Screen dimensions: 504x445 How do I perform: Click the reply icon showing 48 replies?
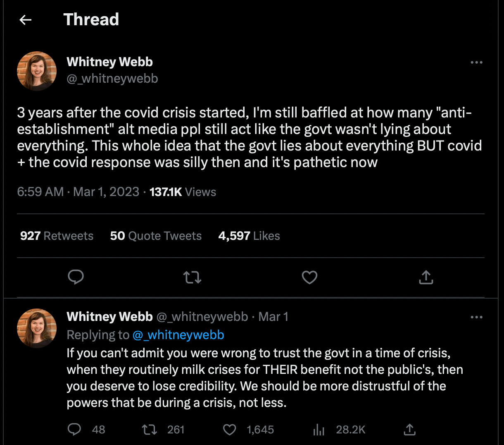75,430
